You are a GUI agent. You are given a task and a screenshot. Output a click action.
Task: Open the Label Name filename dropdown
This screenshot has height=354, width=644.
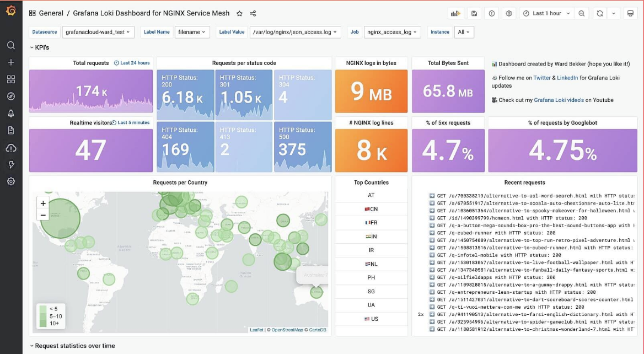[x=192, y=32]
